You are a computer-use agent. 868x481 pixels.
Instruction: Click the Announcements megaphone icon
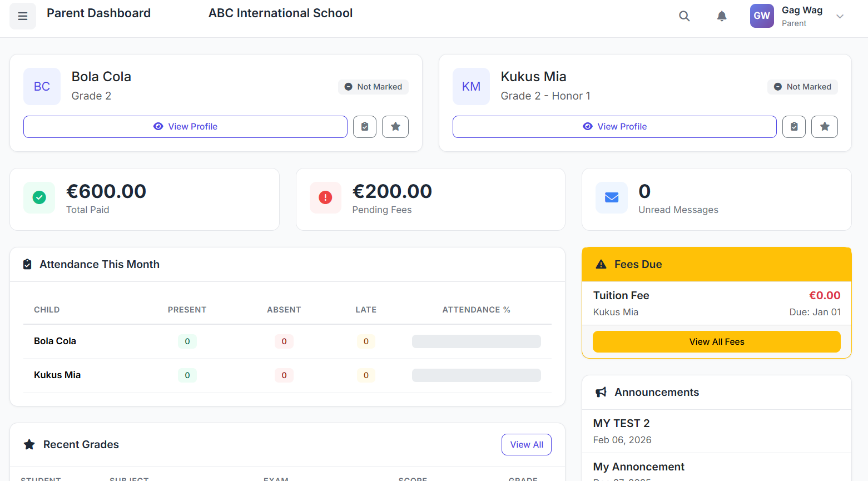coord(601,392)
